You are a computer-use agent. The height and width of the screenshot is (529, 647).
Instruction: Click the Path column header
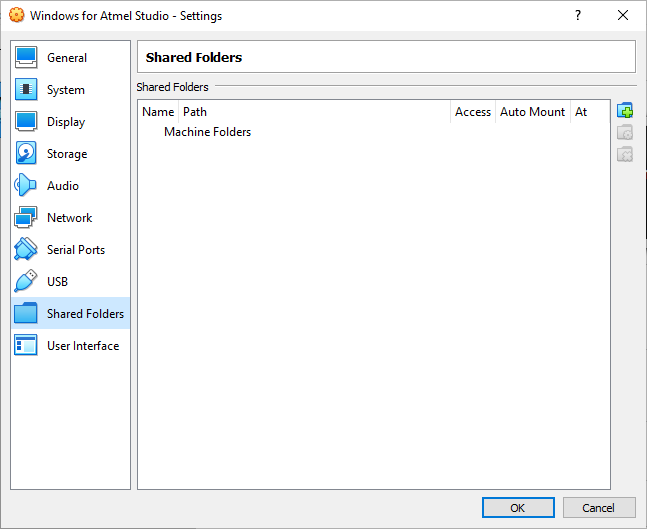pyautogui.click(x=314, y=112)
